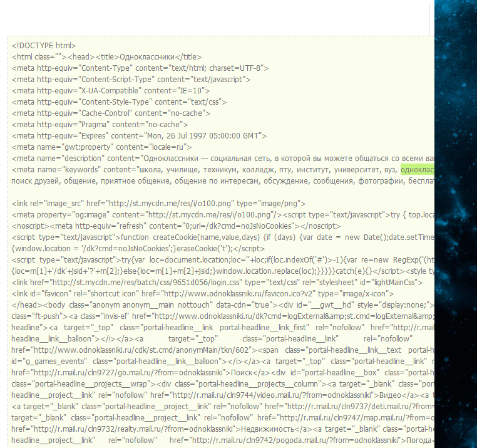This screenshot has height=448, width=477.
Task: Click the date "Mon, 26 Jul 1997 05:00:00 GMT"
Action: tap(203, 136)
